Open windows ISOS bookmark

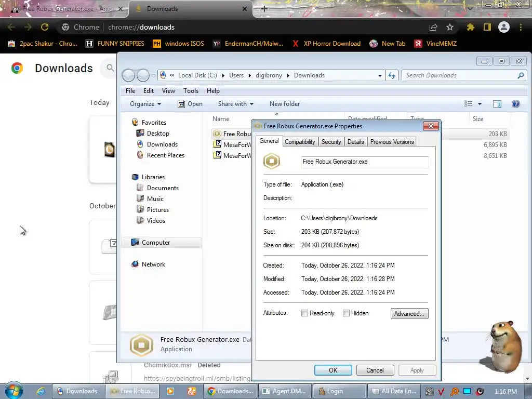[x=179, y=44]
